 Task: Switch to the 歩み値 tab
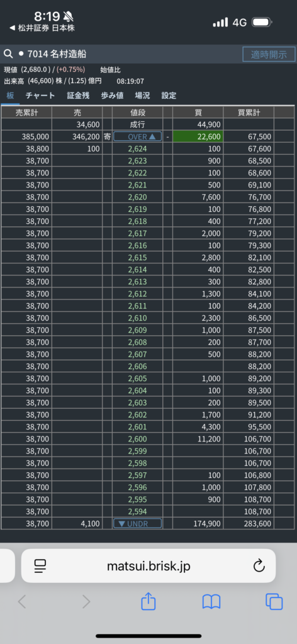[x=112, y=96]
